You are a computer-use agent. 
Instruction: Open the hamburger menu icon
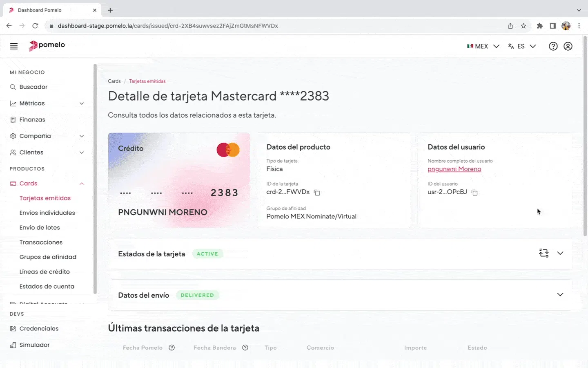[x=14, y=46]
